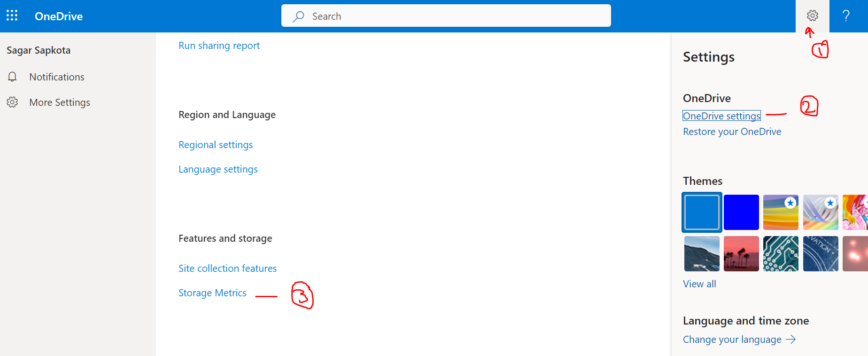The image size is (868, 356).
Task: Open the app launcher waffle icon
Action: (12, 16)
